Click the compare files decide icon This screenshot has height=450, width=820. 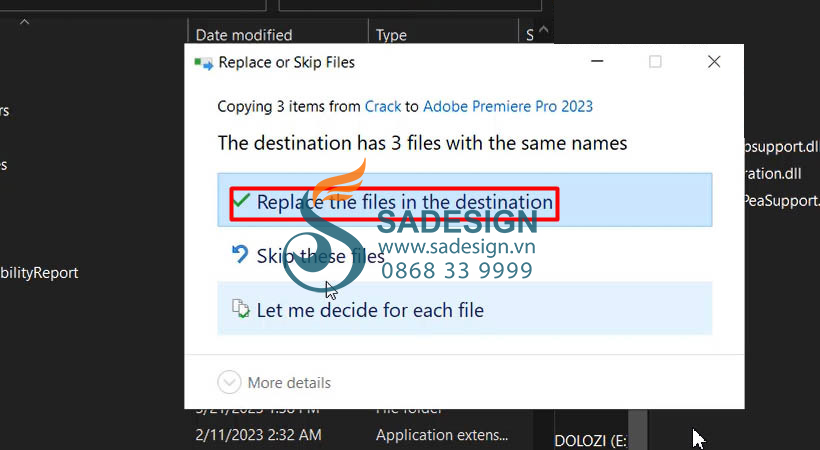[x=241, y=309]
